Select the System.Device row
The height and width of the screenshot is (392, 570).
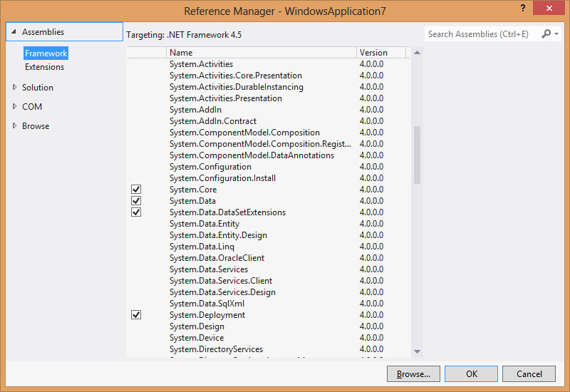(x=269, y=338)
